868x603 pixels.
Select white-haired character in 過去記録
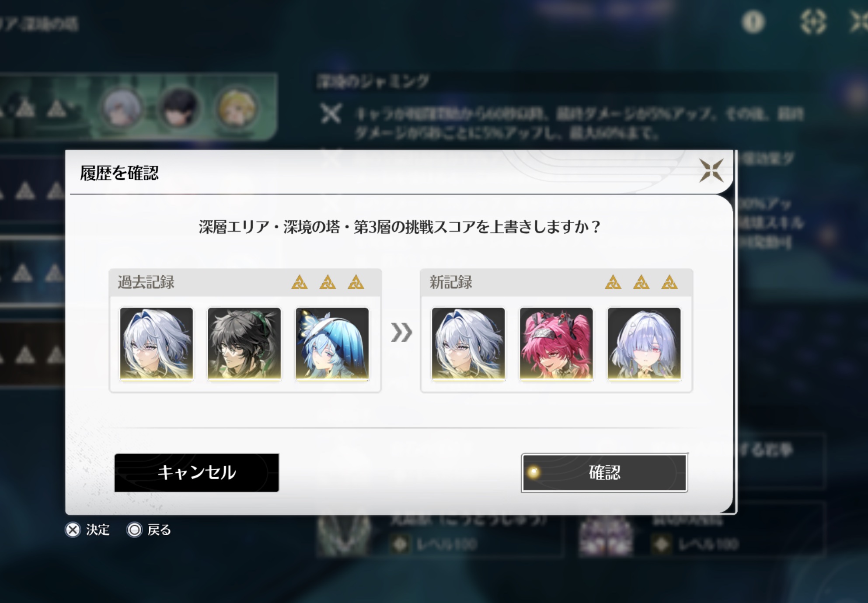[157, 344]
